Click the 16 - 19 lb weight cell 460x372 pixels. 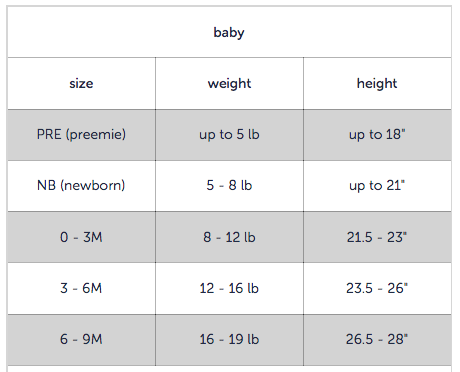pyautogui.click(x=229, y=340)
